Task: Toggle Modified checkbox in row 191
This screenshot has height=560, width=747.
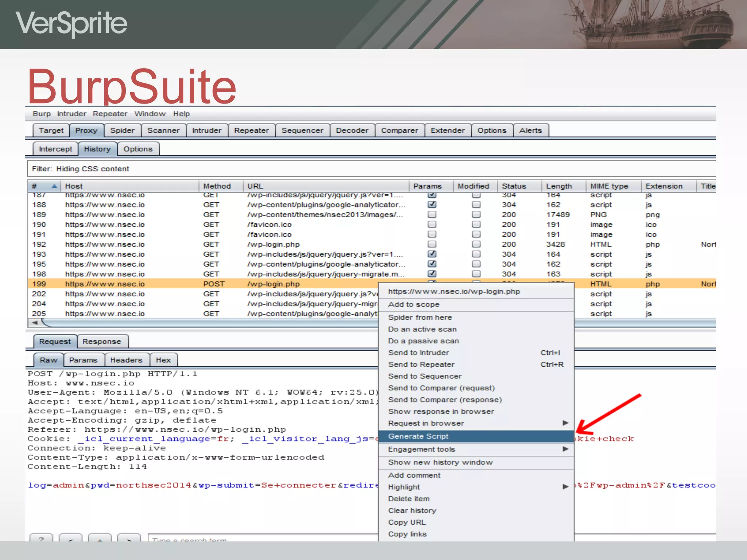Action: point(476,234)
